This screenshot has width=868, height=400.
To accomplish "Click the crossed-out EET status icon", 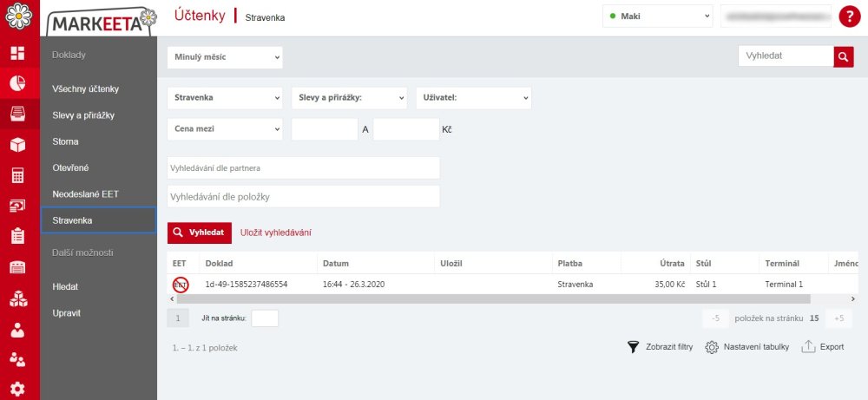I will pos(181,284).
